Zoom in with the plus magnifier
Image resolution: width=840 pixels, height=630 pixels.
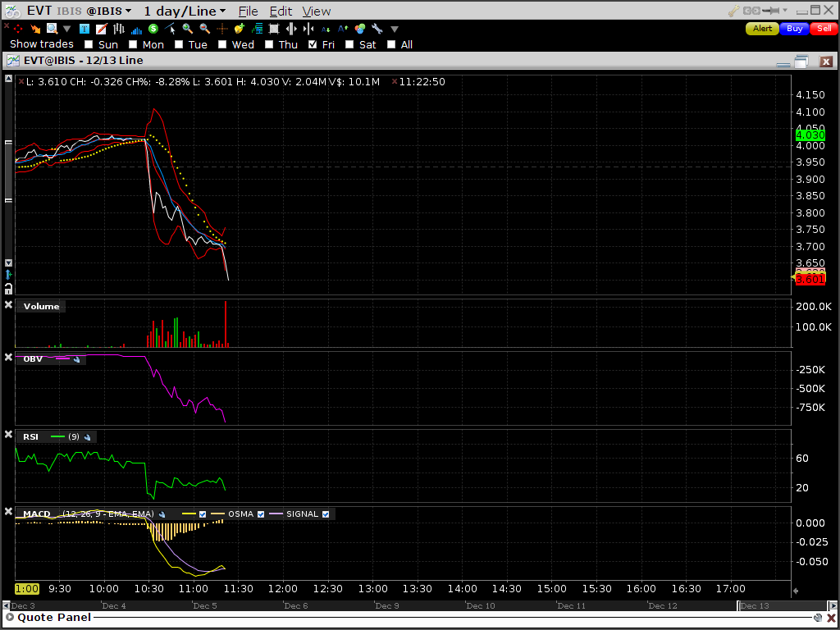tap(188, 29)
